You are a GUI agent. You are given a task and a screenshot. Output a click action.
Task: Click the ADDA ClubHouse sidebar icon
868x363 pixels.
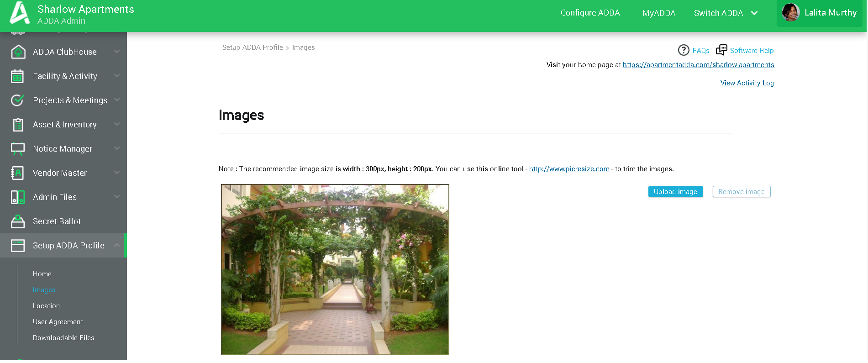point(18,52)
